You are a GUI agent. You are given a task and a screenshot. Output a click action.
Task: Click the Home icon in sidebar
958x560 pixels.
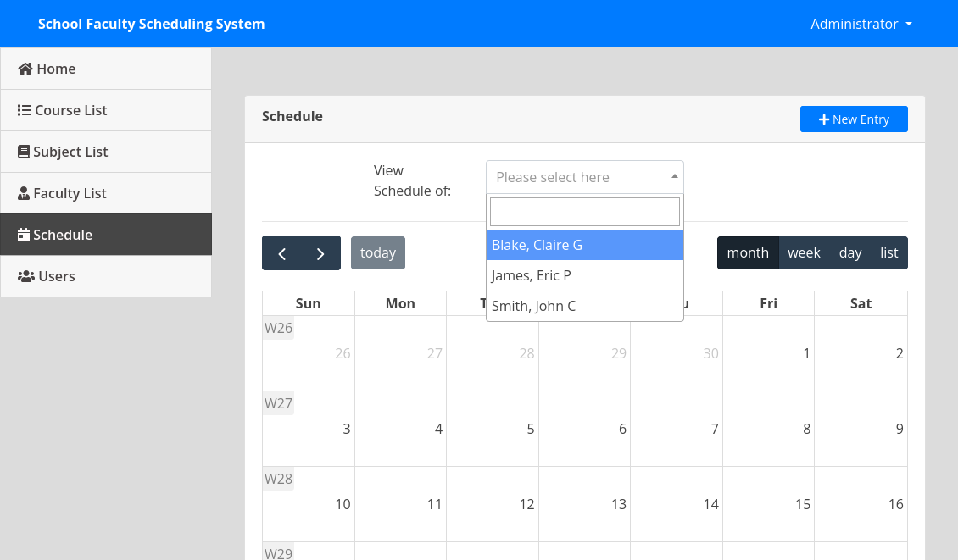tap(25, 69)
